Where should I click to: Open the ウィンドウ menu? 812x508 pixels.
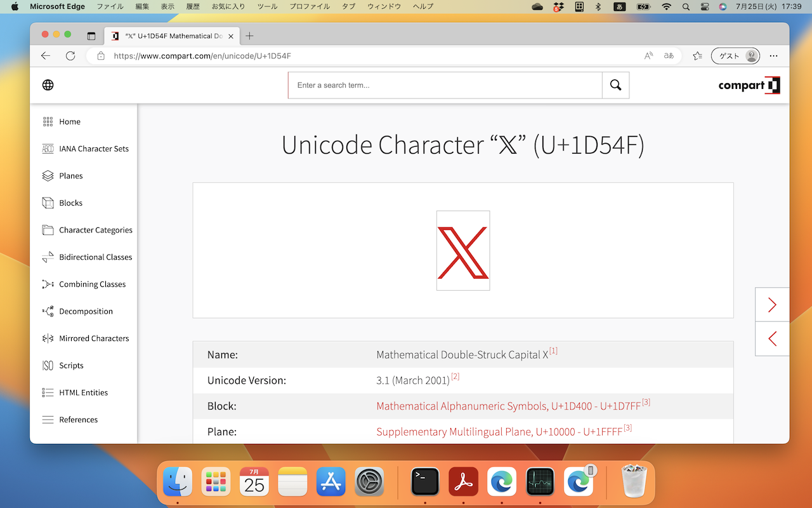click(384, 6)
